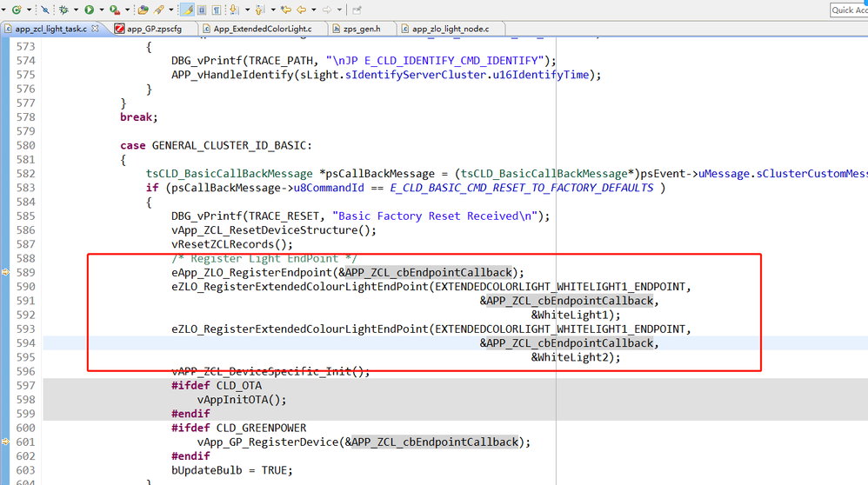Viewport: 868px width, 485px height.
Task: Open External Tools dropdown arrow
Action: pyautogui.click(x=127, y=10)
